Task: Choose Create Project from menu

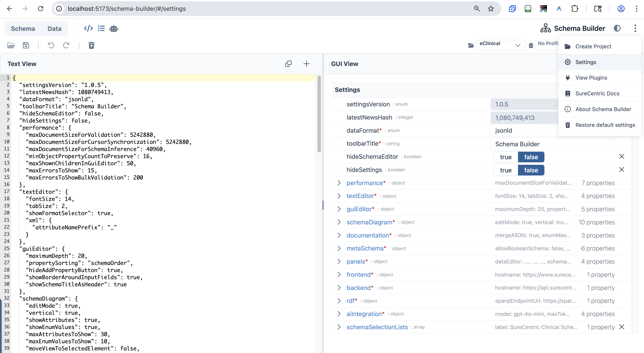Action: coord(600,46)
